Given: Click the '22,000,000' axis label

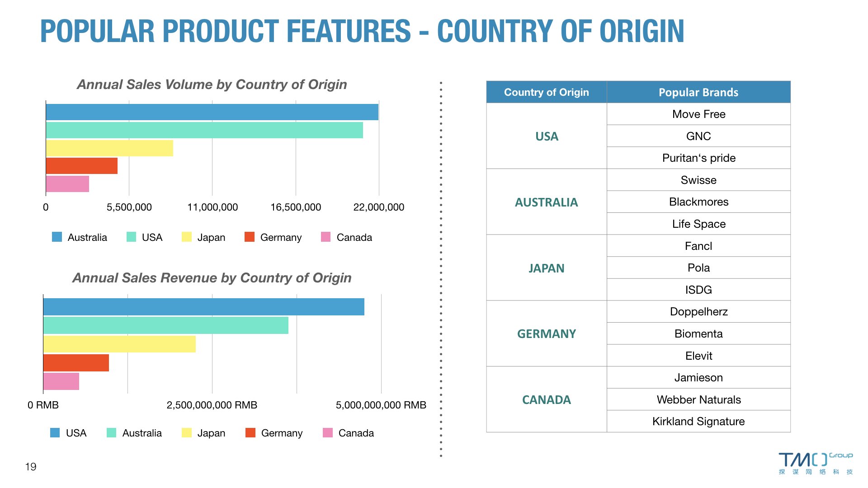Looking at the screenshot, I should tap(379, 207).
